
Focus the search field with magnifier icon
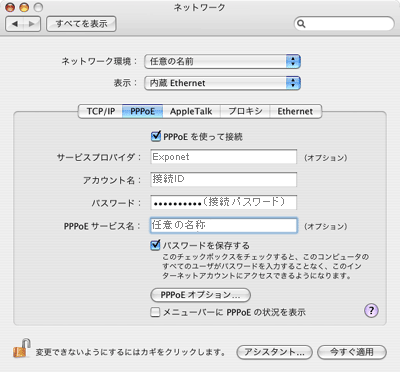[x=344, y=24]
